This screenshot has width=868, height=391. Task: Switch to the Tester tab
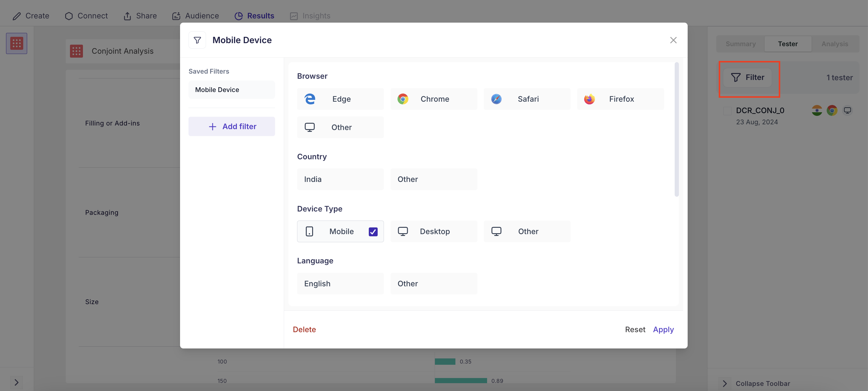tap(788, 44)
